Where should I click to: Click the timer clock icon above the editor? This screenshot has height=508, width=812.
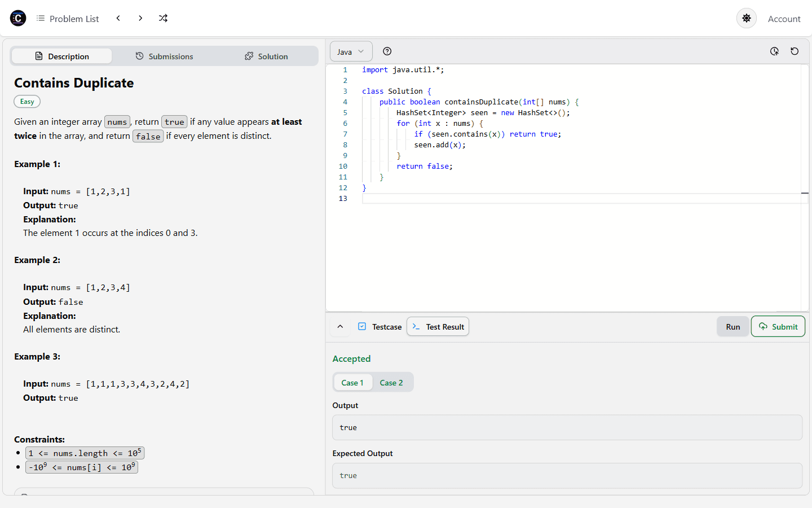pyautogui.click(x=774, y=51)
